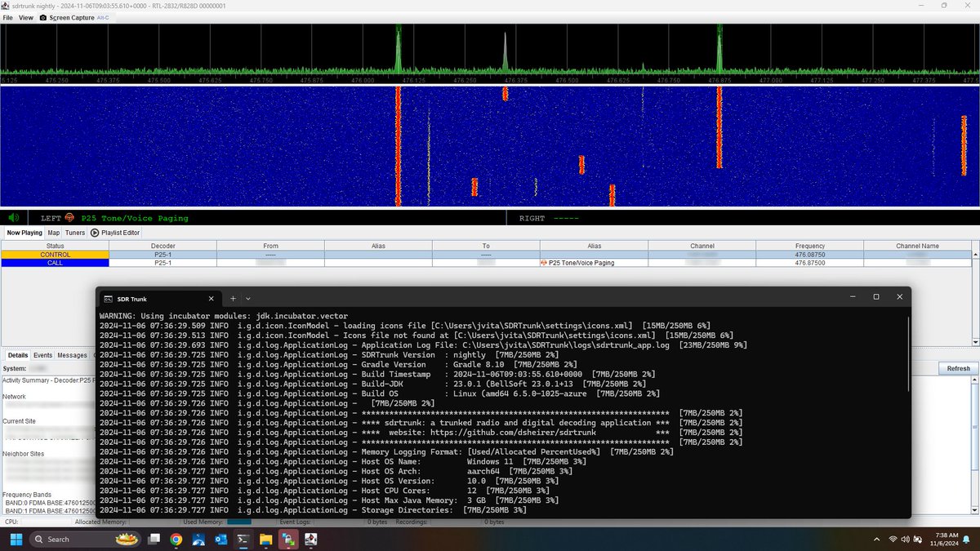The width and height of the screenshot is (980, 551).
Task: Close the SDR Trunk terminal tab
Action: tap(210, 298)
